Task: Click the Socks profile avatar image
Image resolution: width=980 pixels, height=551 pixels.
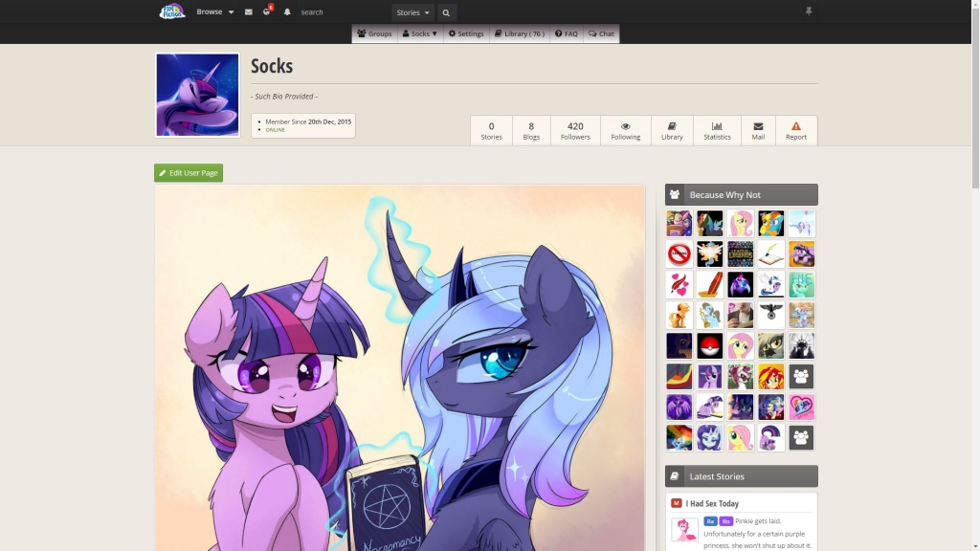Action: 197,95
